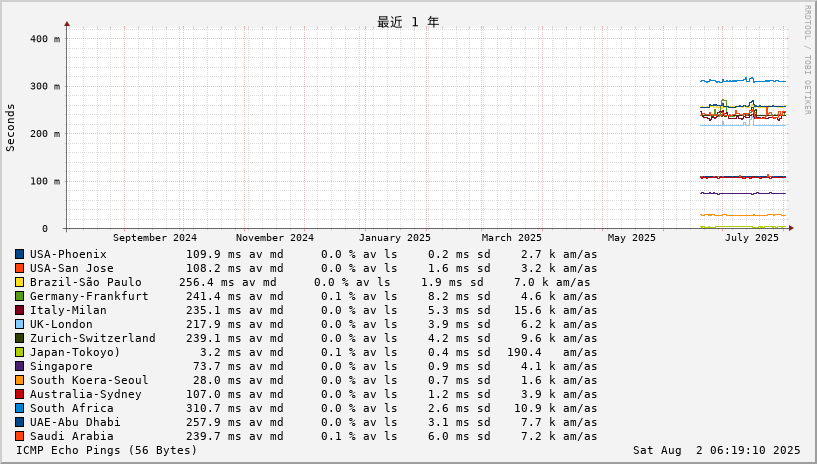The width and height of the screenshot is (817, 464).
Task: Click the 'Seconds' y-axis label
Action: 10,128
